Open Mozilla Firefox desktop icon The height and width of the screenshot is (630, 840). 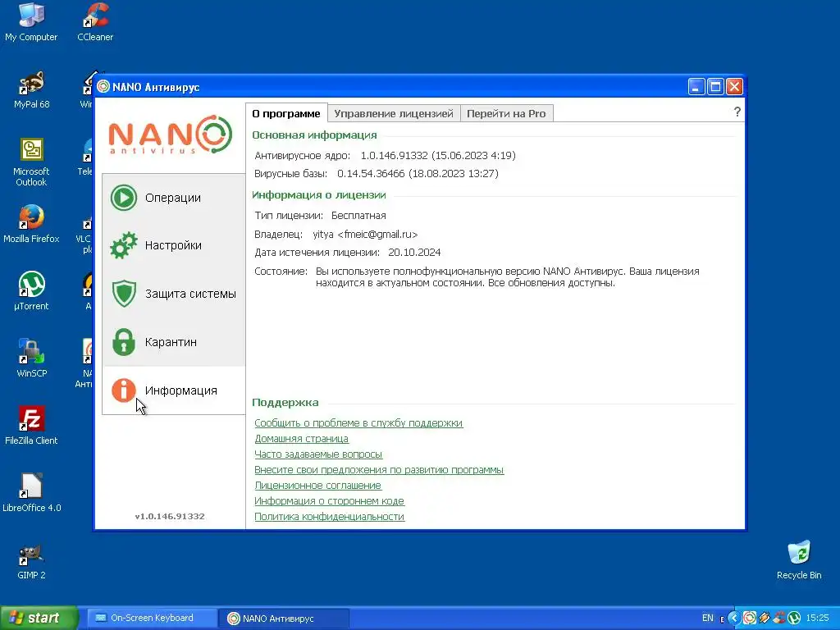click(x=31, y=225)
